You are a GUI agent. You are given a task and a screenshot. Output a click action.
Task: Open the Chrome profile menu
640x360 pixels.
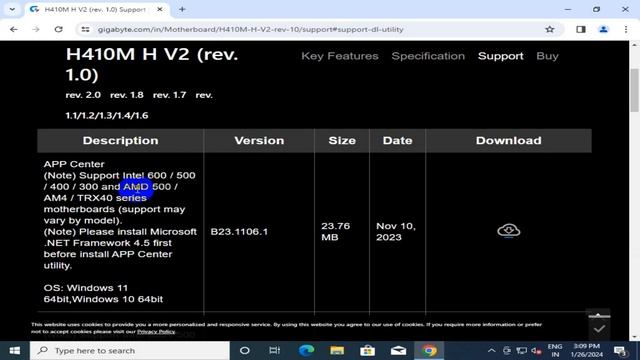click(603, 29)
